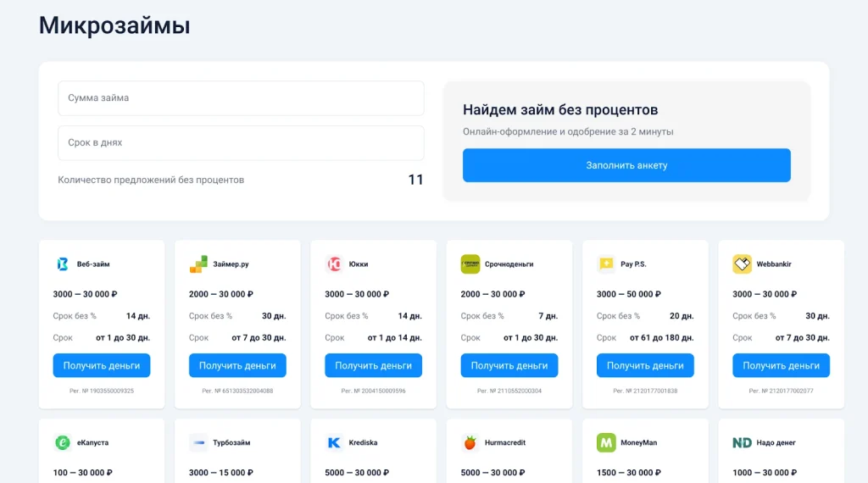
Task: Click MoneyMan amount 1500 — 30 000 ₽
Action: coord(629,473)
